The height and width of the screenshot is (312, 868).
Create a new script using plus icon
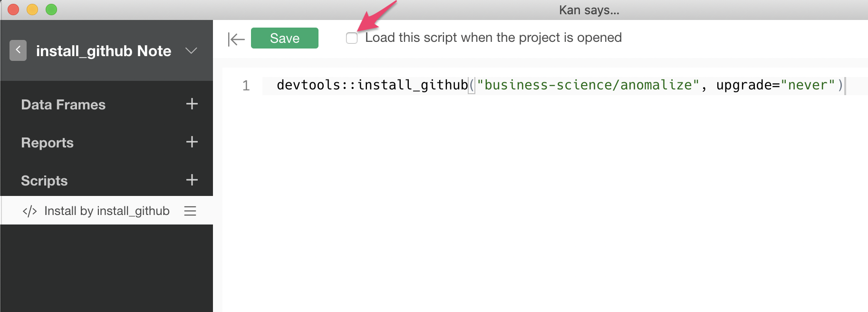[192, 180]
